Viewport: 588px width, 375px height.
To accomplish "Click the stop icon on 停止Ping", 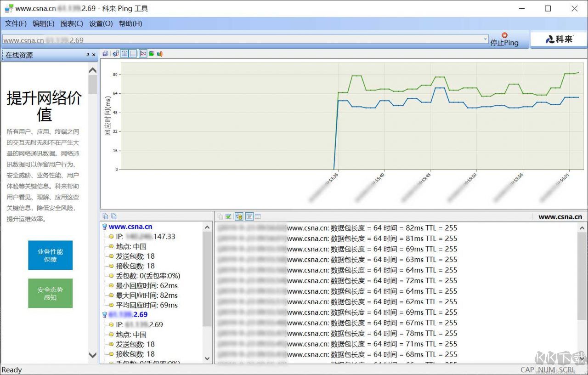I will (x=504, y=35).
